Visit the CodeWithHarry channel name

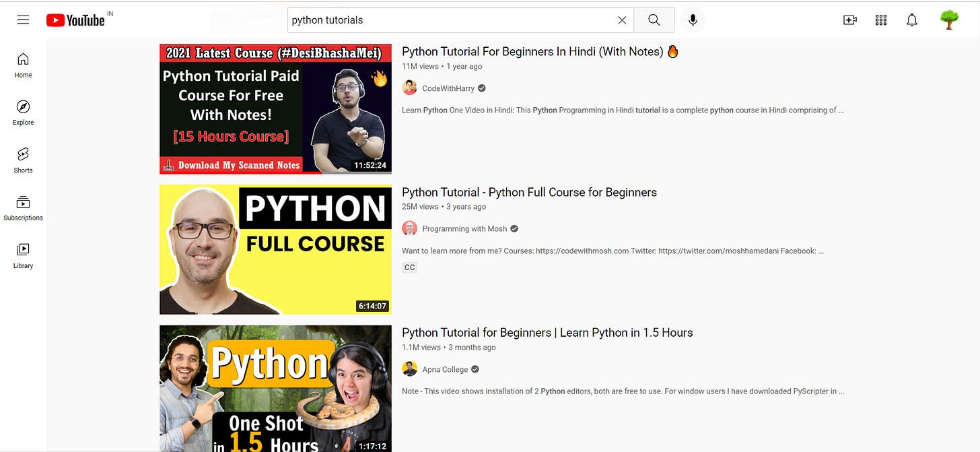pos(448,88)
